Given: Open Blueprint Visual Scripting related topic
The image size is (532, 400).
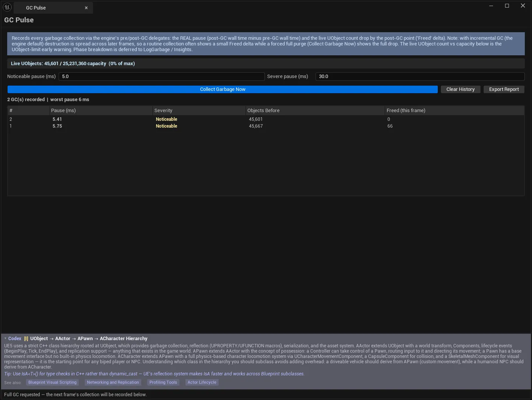Looking at the screenshot, I should (52, 383).
